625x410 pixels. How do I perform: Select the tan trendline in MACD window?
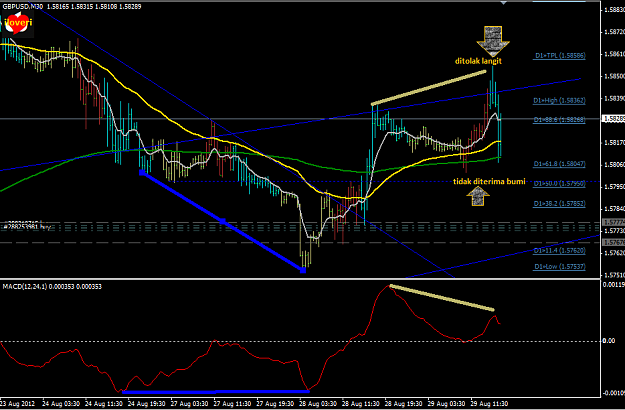coord(442,298)
